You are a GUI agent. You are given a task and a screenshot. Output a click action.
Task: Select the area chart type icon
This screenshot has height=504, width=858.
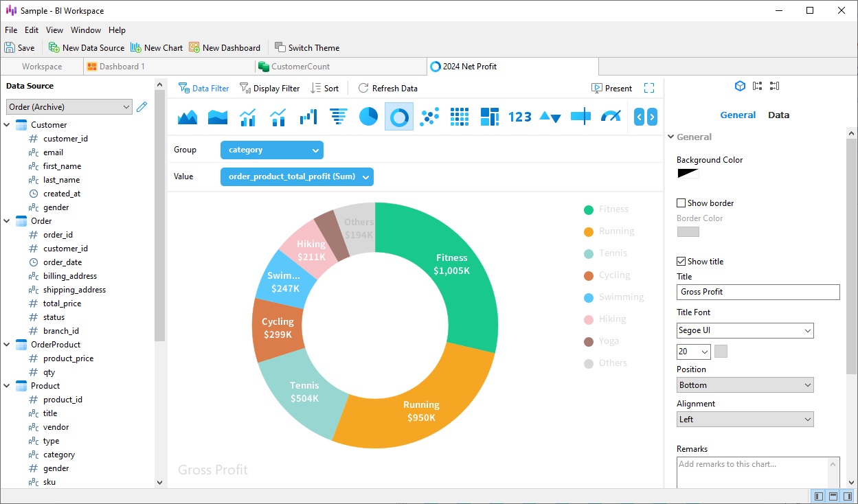pyautogui.click(x=188, y=117)
